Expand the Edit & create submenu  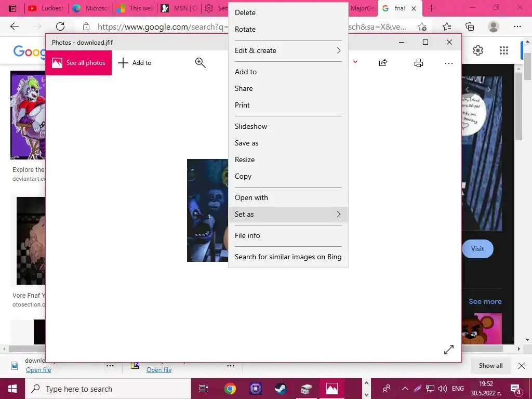[288, 50]
